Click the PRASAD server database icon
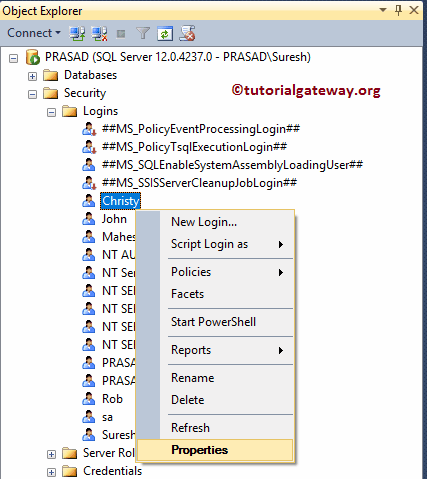Screen dimensions: 427x479 [33, 57]
